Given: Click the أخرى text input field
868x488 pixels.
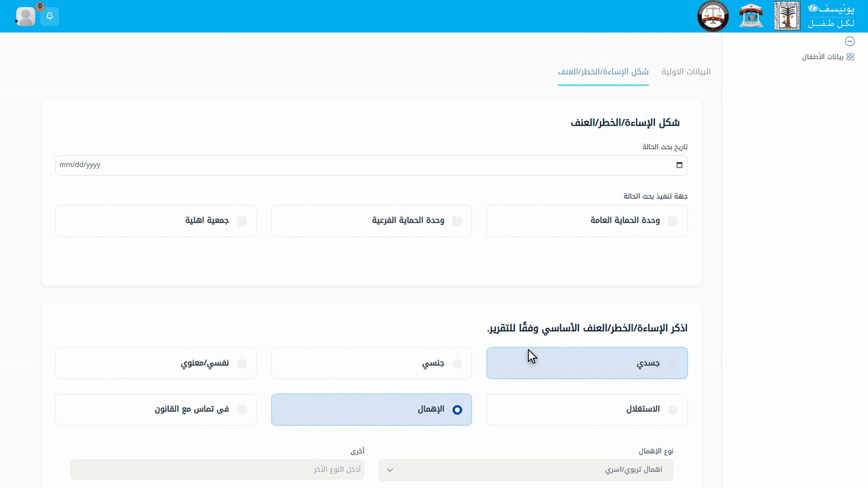Looking at the screenshot, I should coord(217,470).
